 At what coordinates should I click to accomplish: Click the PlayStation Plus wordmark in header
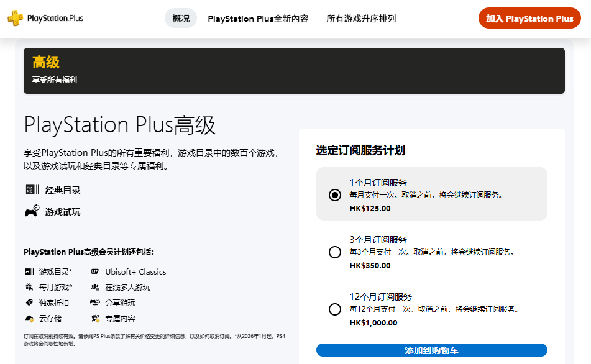[55, 18]
